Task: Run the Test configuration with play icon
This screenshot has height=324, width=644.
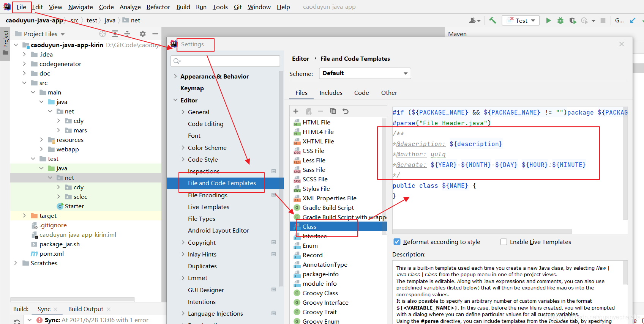Action: coord(548,20)
